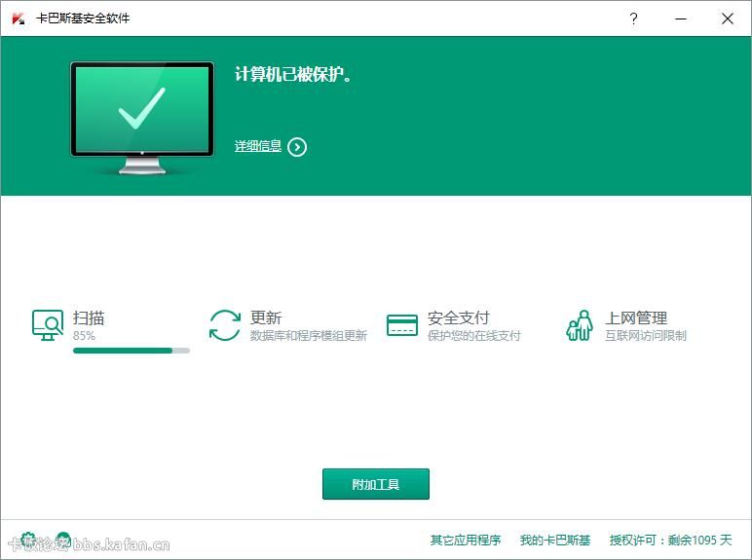Click the arrow circle next to 详细信息
752x560 pixels.
297,147
